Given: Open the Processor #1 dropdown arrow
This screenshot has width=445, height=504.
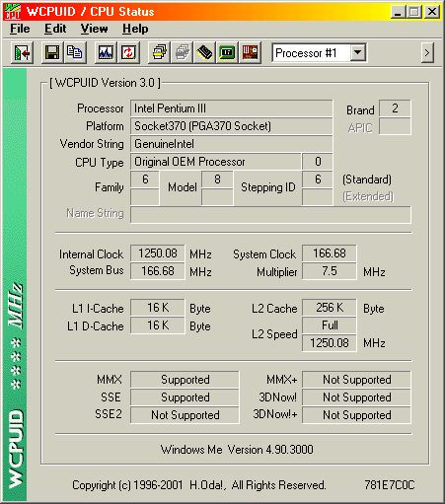Looking at the screenshot, I should point(358,52).
